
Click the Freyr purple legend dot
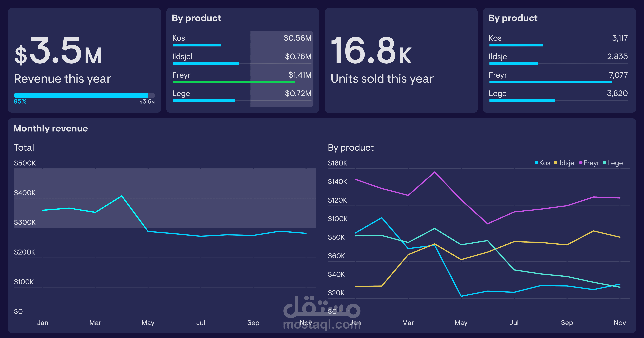pos(580,163)
